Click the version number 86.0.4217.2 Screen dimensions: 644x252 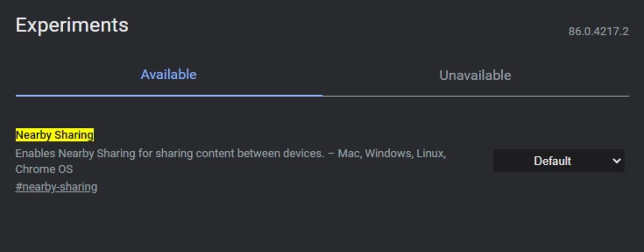coord(598,31)
